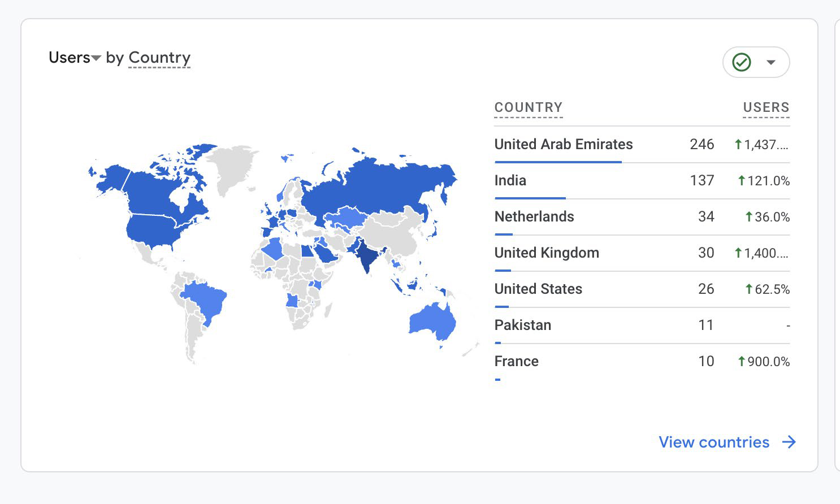The height and width of the screenshot is (504, 840).
Task: Open the card options caret beside the checkmark
Action: pos(771,62)
